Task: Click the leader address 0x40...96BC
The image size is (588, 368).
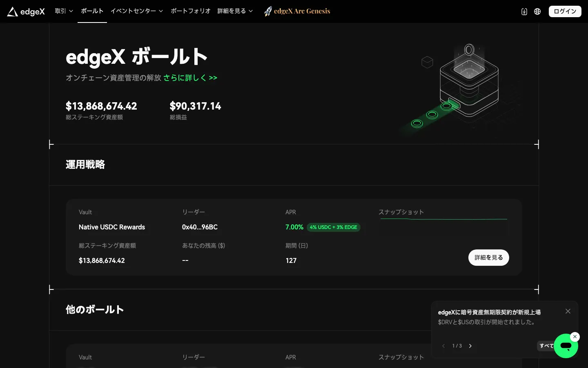Action: 200,227
